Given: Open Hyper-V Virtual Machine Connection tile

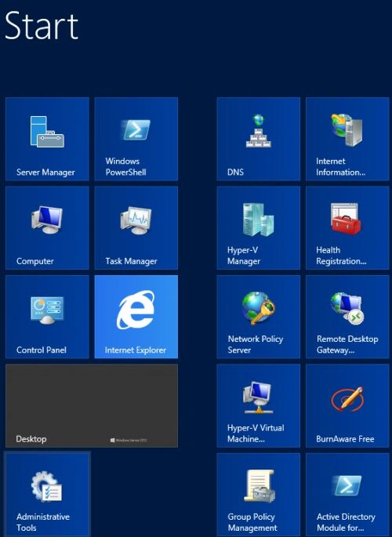Looking at the screenshot, I should point(259,405).
